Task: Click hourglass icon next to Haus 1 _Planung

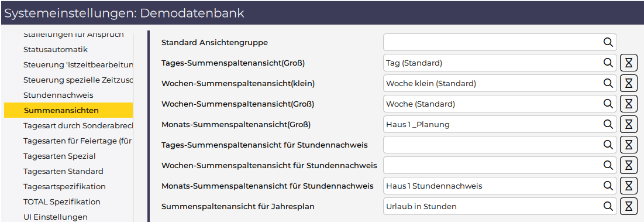Action: tap(628, 124)
